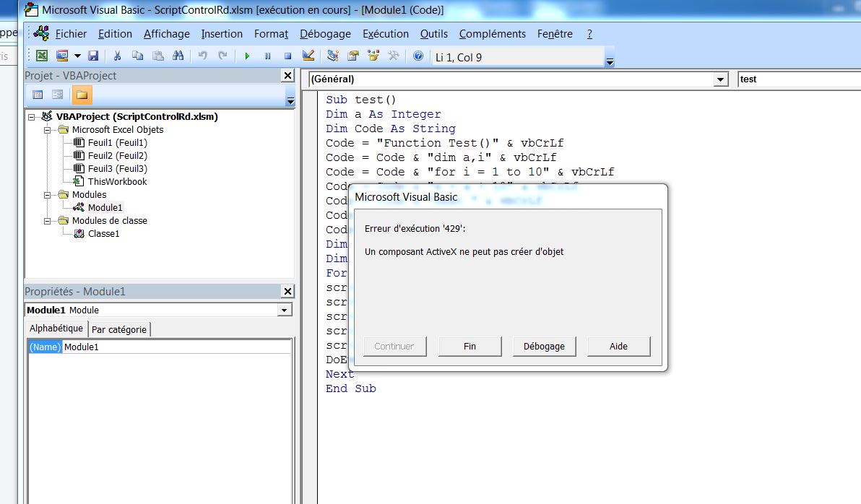Image resolution: width=861 pixels, height=504 pixels.
Task: Save the workbook with the floppy disk icon
Action: coord(92,56)
